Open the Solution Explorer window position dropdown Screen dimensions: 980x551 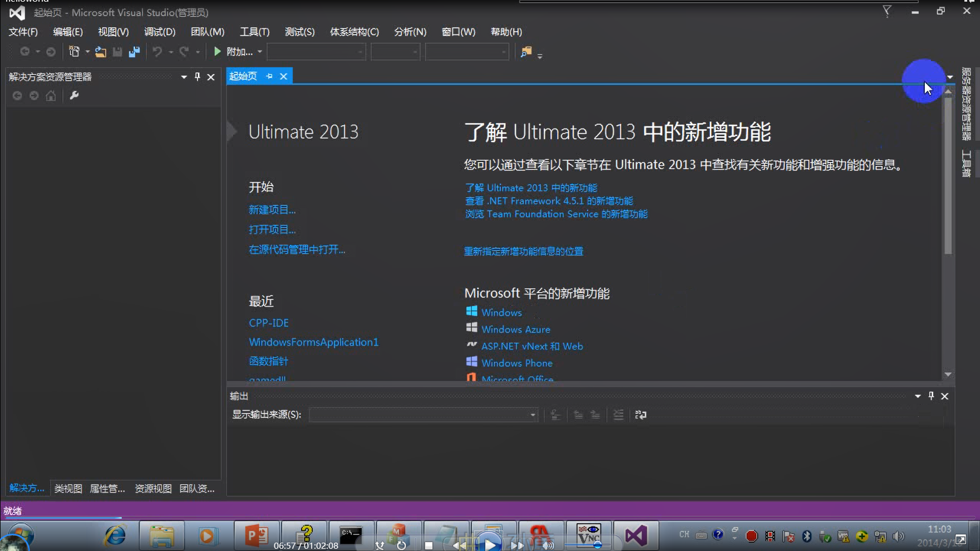(184, 77)
